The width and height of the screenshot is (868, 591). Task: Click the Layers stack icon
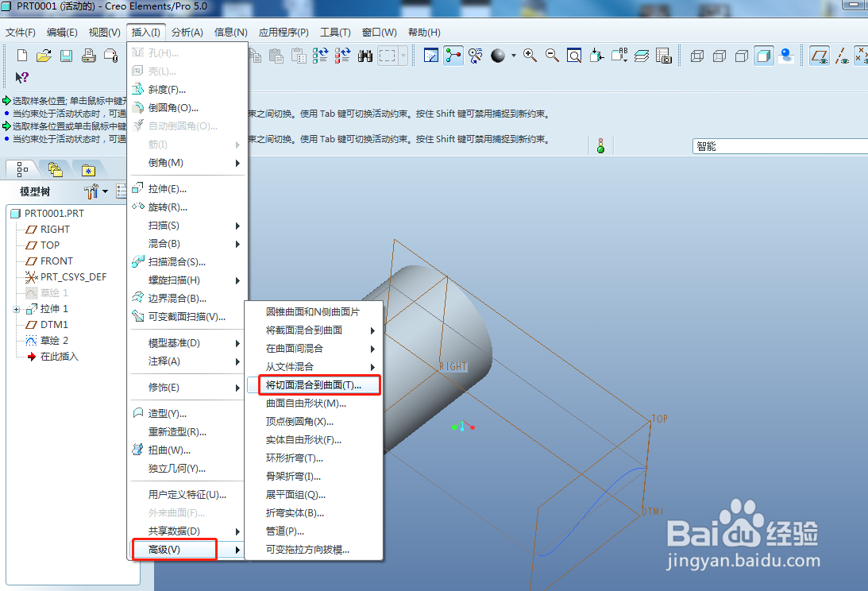642,56
